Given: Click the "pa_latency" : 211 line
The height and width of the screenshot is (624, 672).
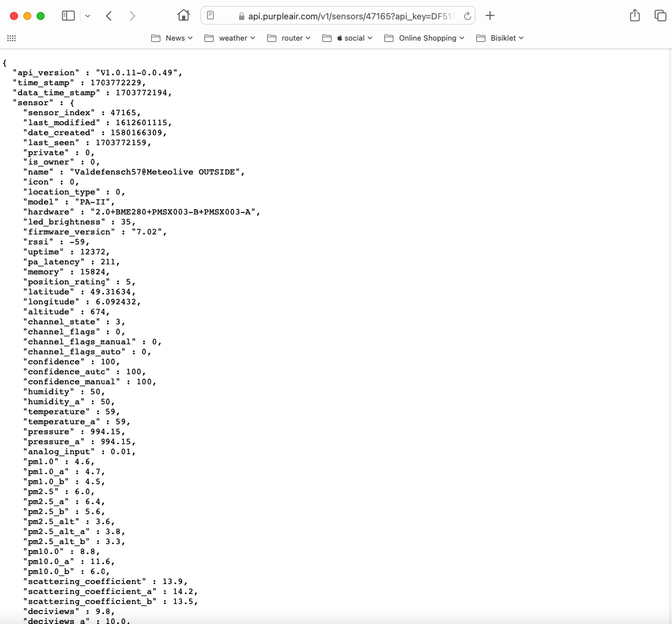Looking at the screenshot, I should 71,262.
